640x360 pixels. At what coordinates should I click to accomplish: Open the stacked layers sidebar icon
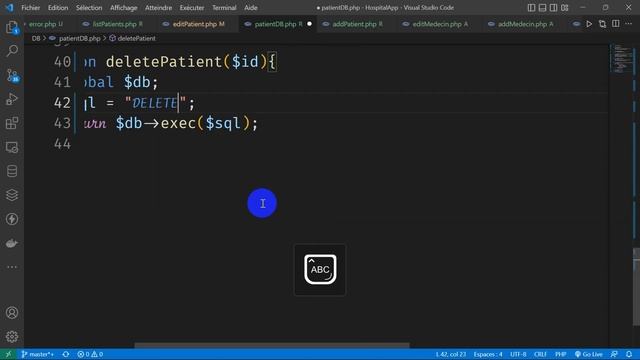coord(12,195)
